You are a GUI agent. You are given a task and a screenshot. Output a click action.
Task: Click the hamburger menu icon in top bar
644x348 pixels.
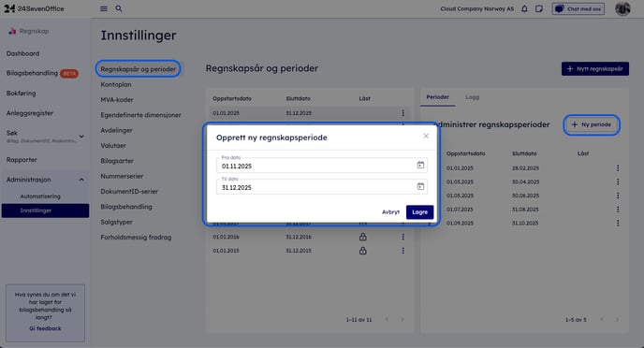[104, 8]
